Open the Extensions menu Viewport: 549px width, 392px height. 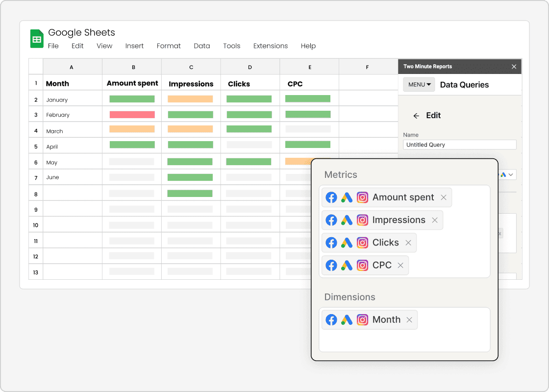point(271,46)
